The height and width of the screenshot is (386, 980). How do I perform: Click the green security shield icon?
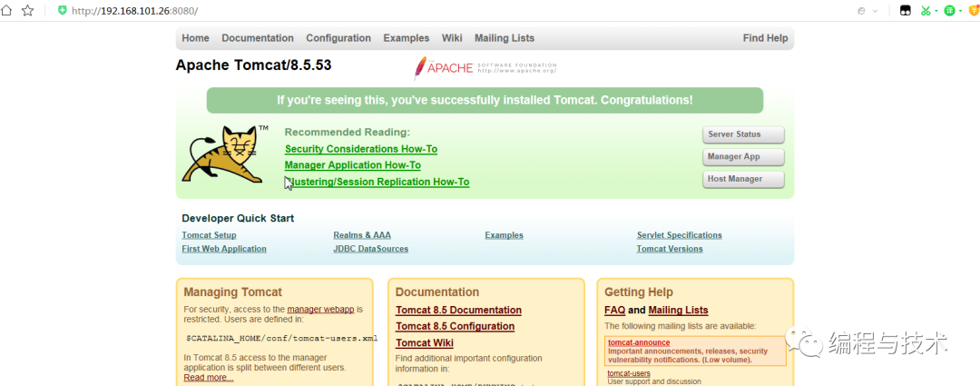coord(62,11)
